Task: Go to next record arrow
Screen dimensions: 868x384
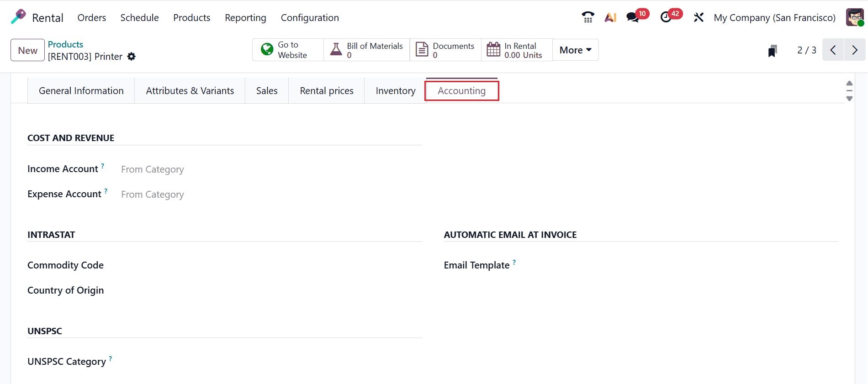Action: click(x=855, y=50)
